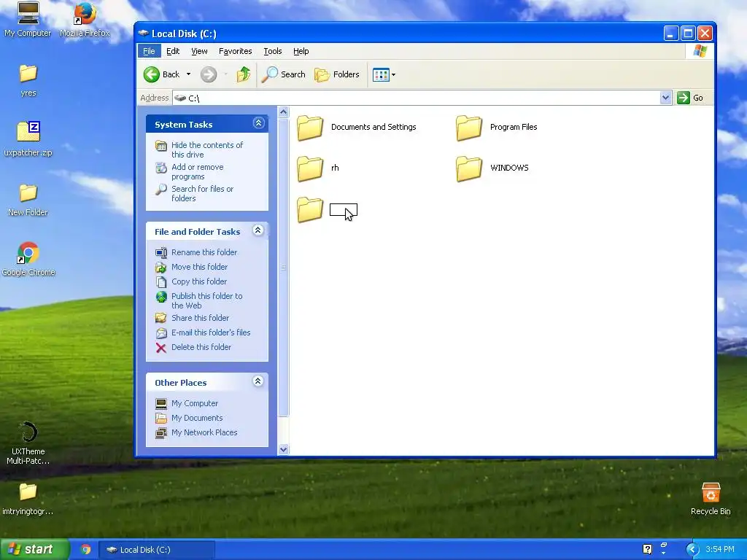Click the new folder's name edit box
The image size is (747, 560).
344,209
